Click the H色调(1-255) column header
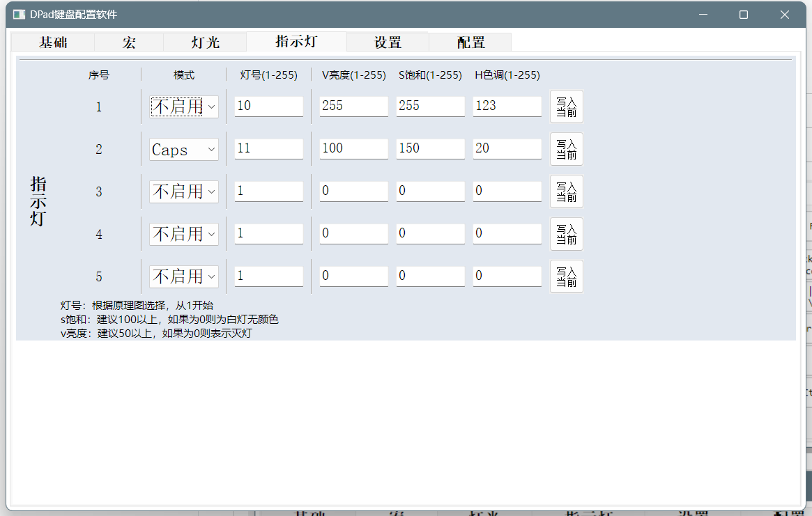This screenshot has width=812, height=516. (507, 75)
